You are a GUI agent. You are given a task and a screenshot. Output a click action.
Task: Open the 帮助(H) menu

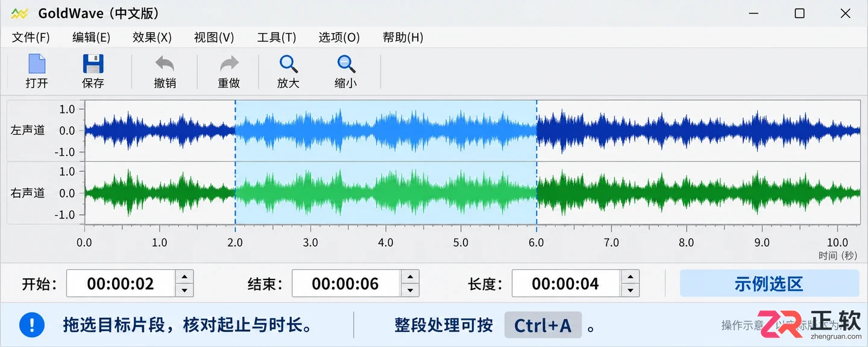click(403, 37)
